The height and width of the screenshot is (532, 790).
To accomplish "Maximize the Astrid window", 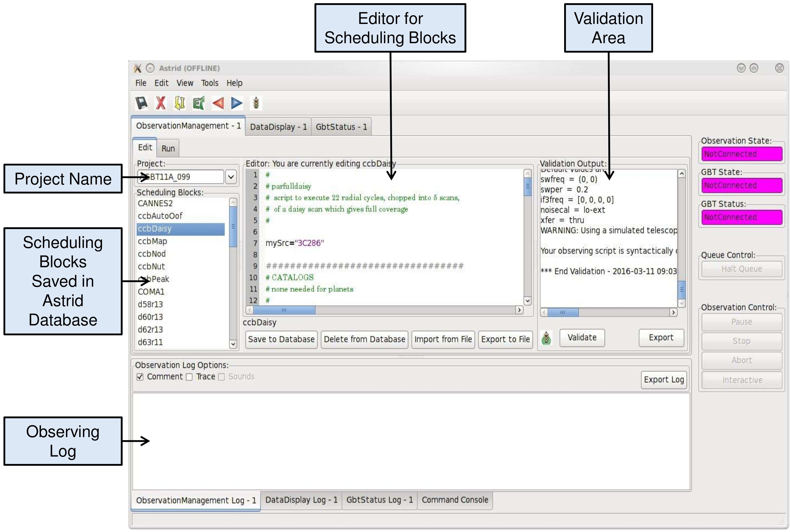I will [x=754, y=68].
